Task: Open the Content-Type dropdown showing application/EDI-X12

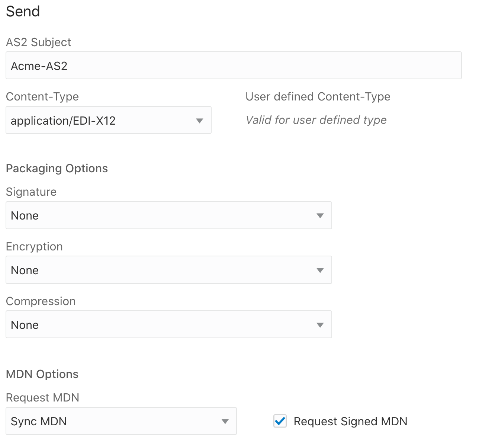Action: click(x=100, y=121)
